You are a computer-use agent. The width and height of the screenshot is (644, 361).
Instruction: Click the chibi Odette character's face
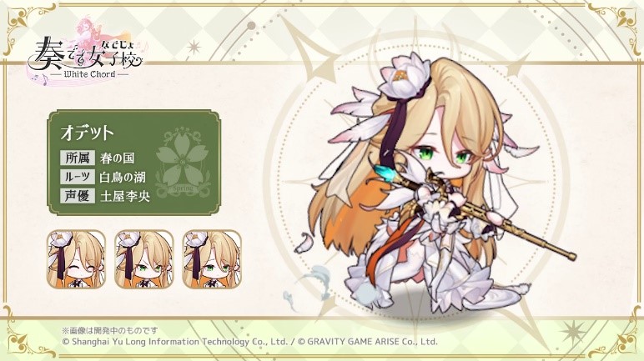pyautogui.click(x=441, y=158)
